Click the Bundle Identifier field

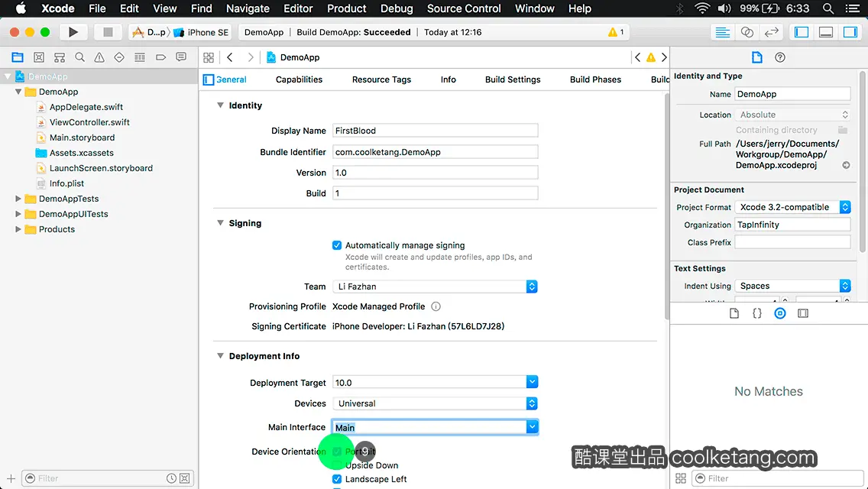(x=435, y=152)
